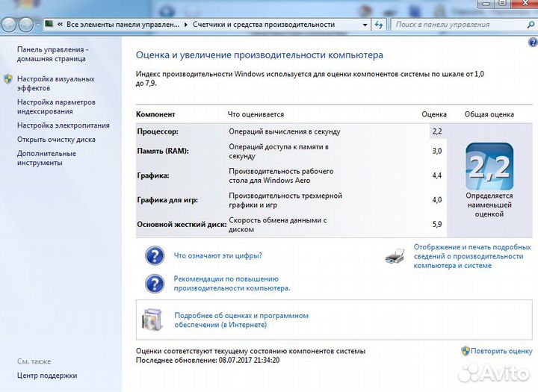Click the 'Общая оценка' column header
The width and height of the screenshot is (538, 392).
pos(489,114)
